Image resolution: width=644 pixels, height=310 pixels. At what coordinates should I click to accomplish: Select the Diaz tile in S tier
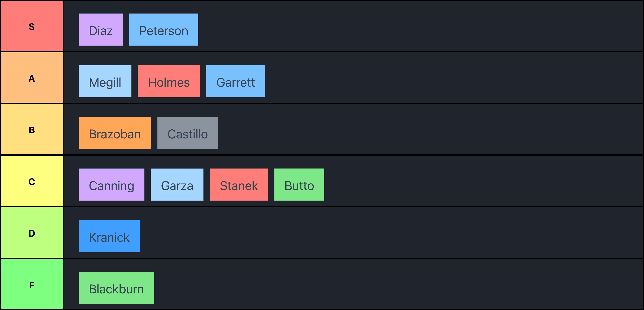pos(100,30)
